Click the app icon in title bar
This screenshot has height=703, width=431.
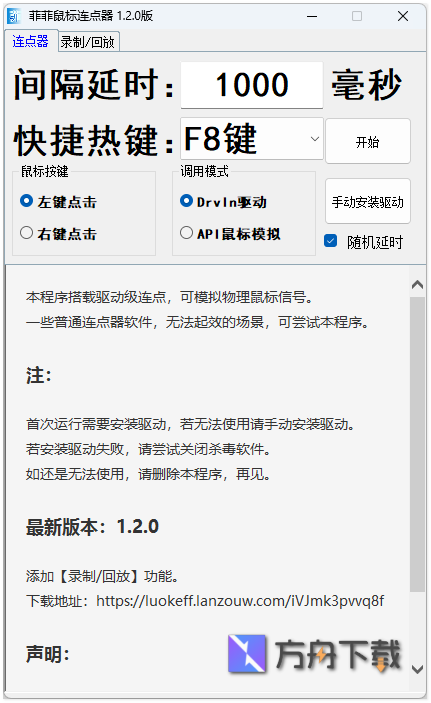14,16
